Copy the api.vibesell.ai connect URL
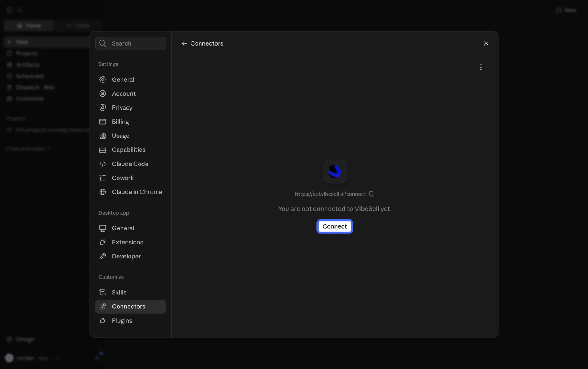 (372, 194)
